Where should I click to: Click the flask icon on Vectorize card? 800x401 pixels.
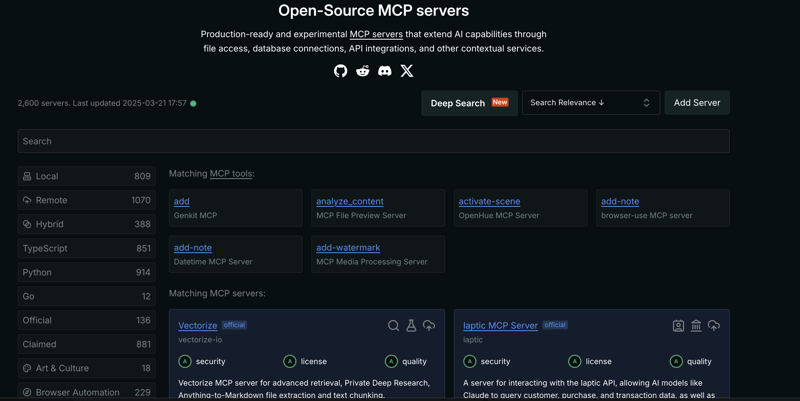coord(411,326)
